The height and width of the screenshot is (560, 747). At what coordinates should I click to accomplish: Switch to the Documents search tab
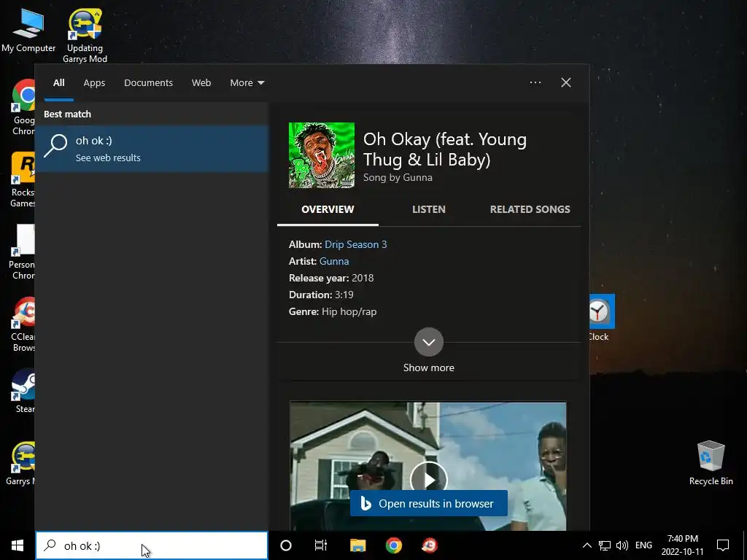coord(149,83)
